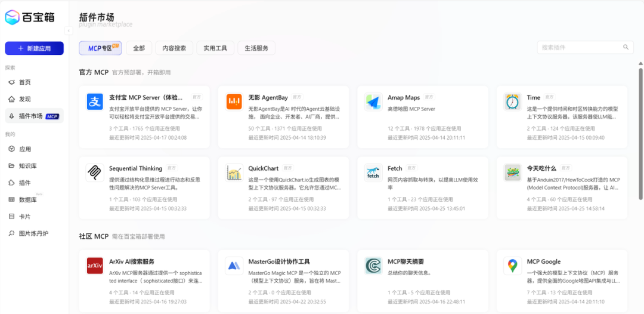
Task: Click the 首页 sidebar icon
Action: (11, 82)
